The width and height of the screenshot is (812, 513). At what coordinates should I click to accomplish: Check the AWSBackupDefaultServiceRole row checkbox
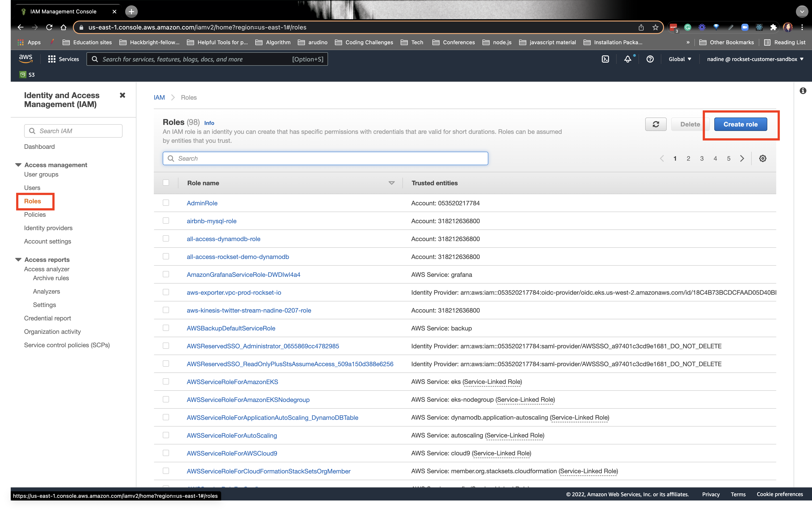pos(166,328)
